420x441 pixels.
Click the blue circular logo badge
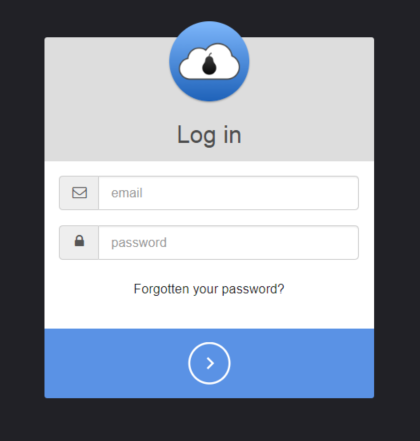209,61
